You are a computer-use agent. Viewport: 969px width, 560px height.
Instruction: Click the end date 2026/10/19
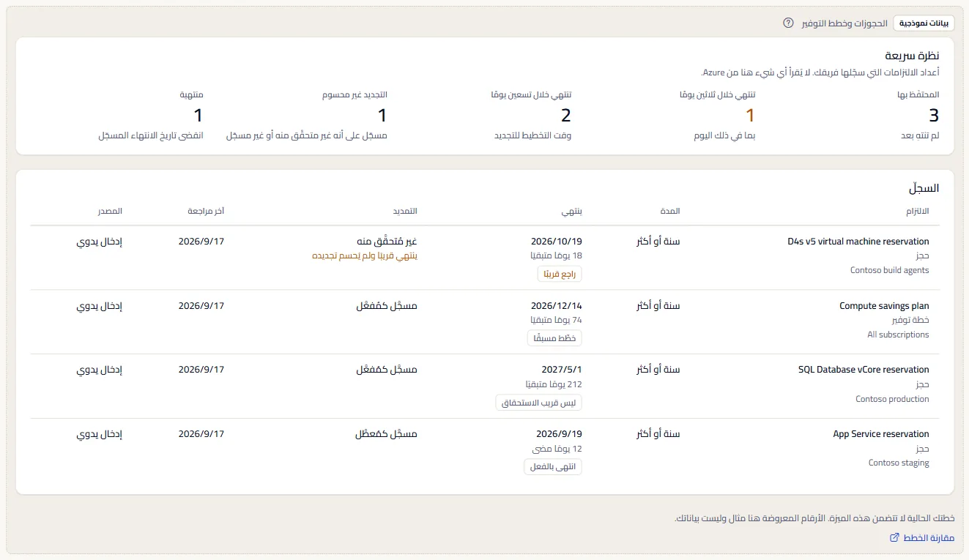click(x=557, y=242)
